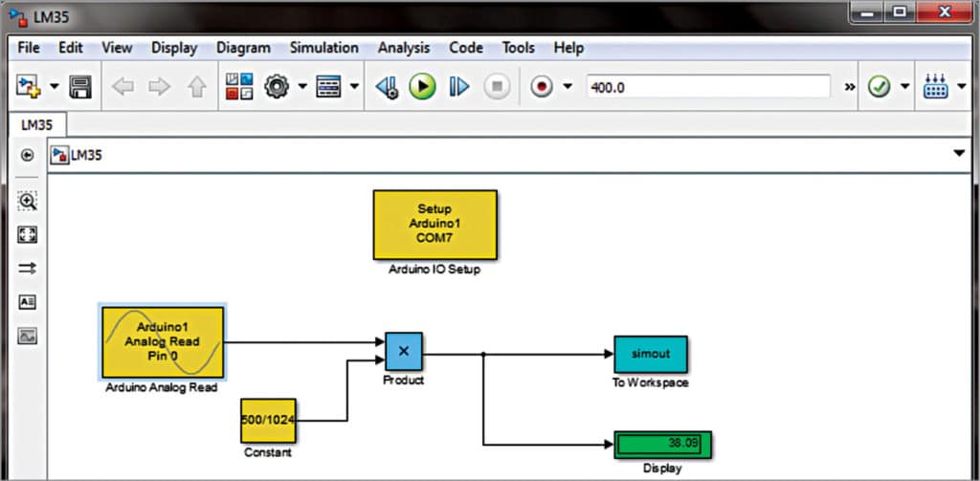Select the Annotation text tool

pos(28,302)
